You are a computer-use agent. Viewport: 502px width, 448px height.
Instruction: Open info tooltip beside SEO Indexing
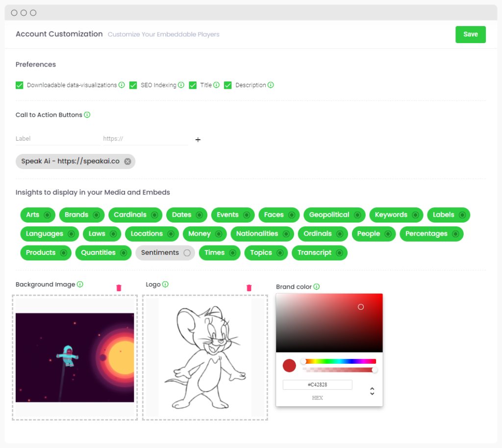(181, 85)
